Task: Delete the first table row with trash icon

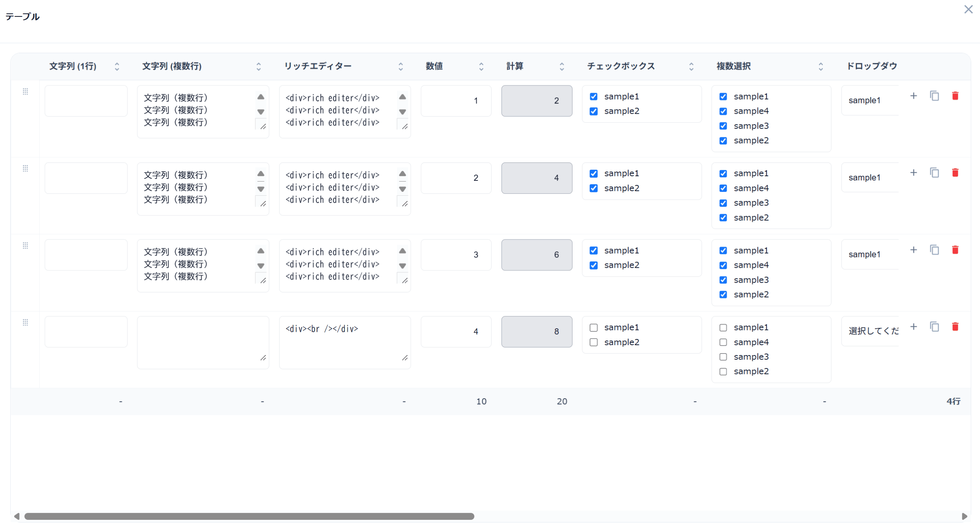Action: [955, 96]
